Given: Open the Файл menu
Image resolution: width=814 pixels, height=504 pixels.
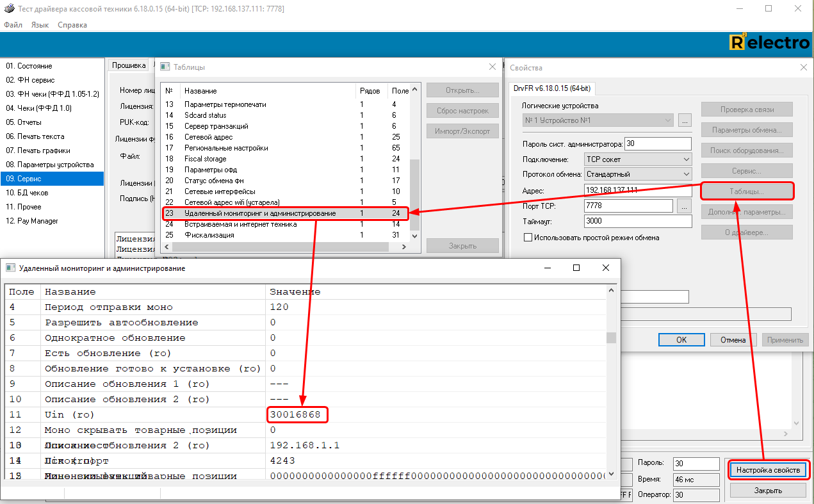Looking at the screenshot, I should tap(13, 25).
